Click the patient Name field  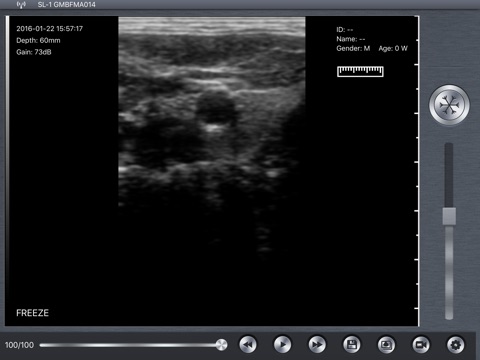[x=351, y=39]
